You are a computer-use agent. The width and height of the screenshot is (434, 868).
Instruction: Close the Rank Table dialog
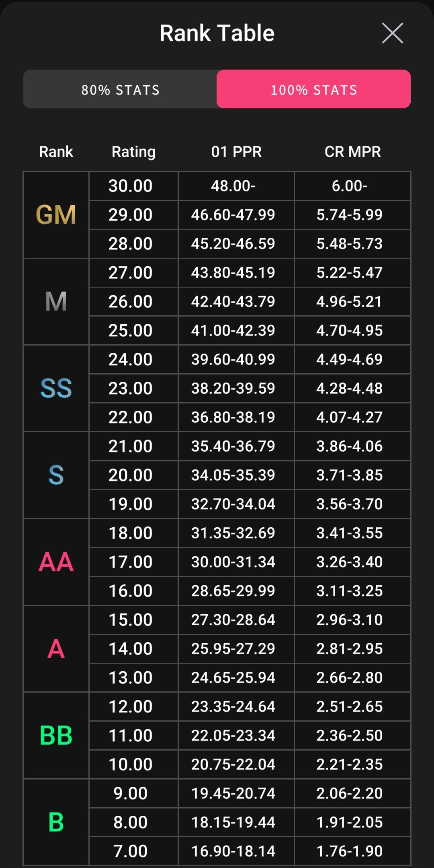point(392,33)
